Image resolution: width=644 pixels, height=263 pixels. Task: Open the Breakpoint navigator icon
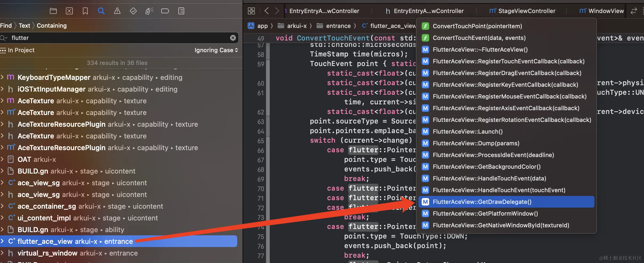coord(165,11)
